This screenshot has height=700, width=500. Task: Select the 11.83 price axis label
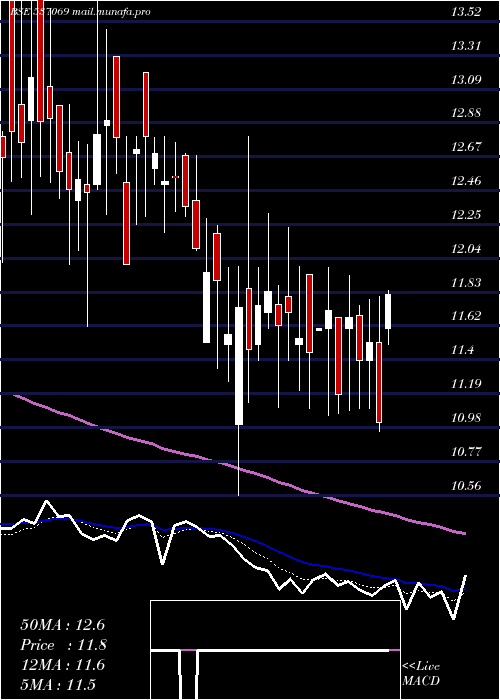466,282
